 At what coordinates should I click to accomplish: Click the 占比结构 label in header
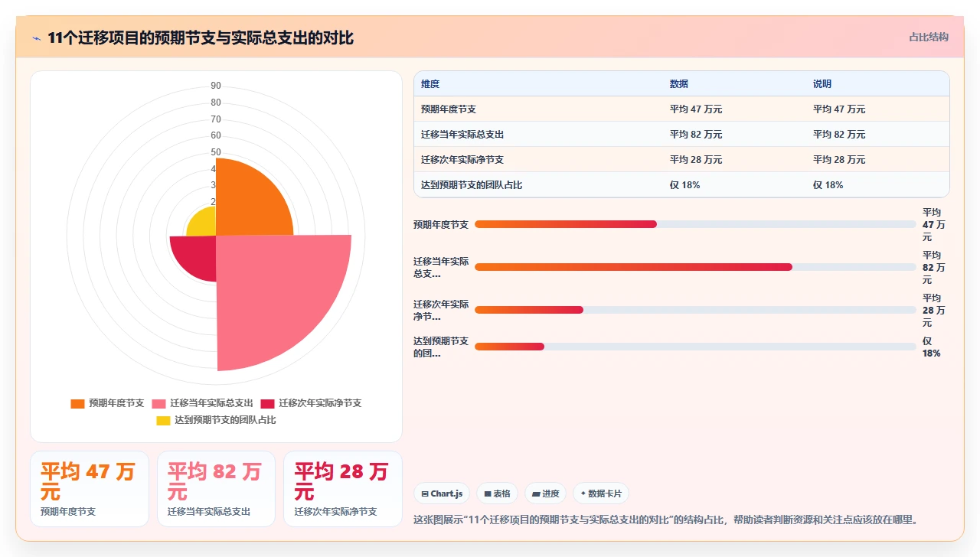[x=929, y=37]
